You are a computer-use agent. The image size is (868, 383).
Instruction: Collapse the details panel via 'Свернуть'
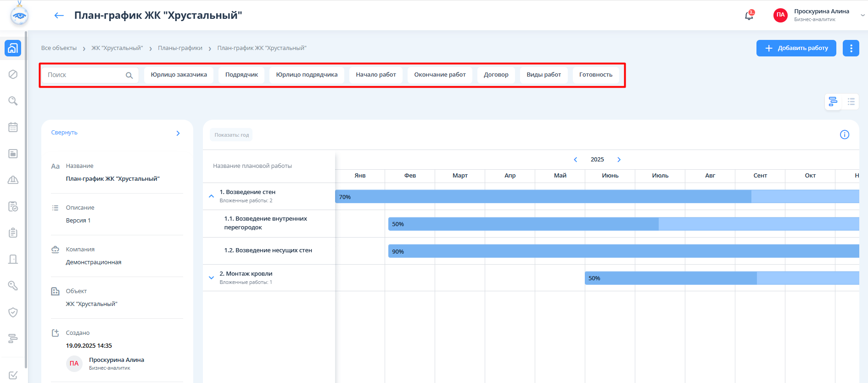click(x=64, y=133)
